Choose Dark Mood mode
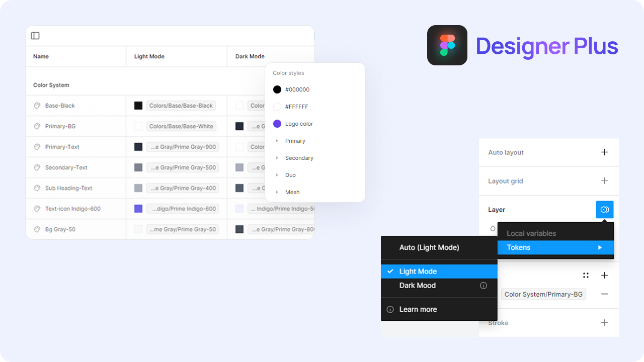Image resolution: width=644 pixels, height=362 pixels. pyautogui.click(x=439, y=286)
